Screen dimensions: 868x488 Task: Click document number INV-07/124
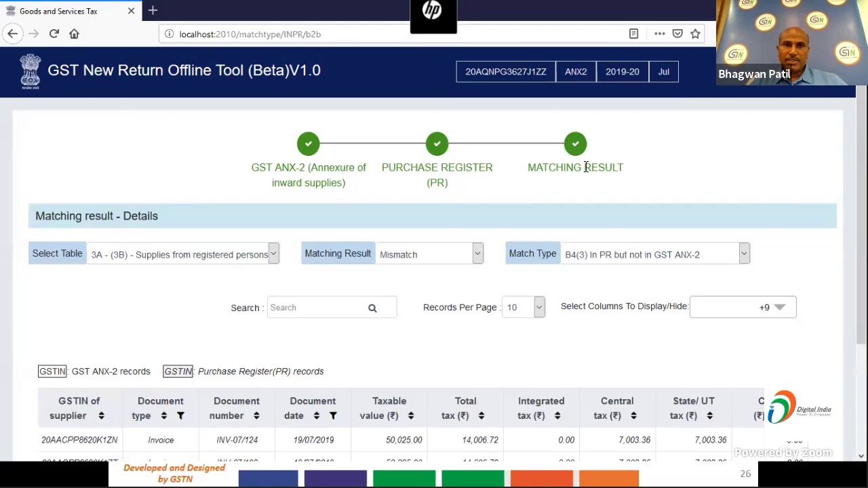pyautogui.click(x=237, y=440)
